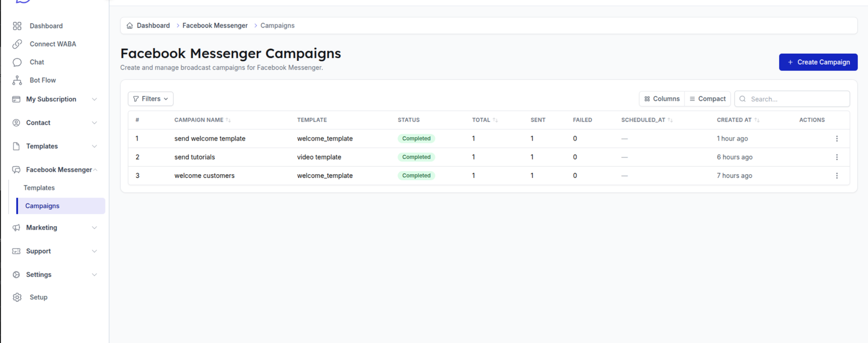The height and width of the screenshot is (343, 868).
Task: Click the Facebook Messenger chat icon
Action: click(x=16, y=170)
